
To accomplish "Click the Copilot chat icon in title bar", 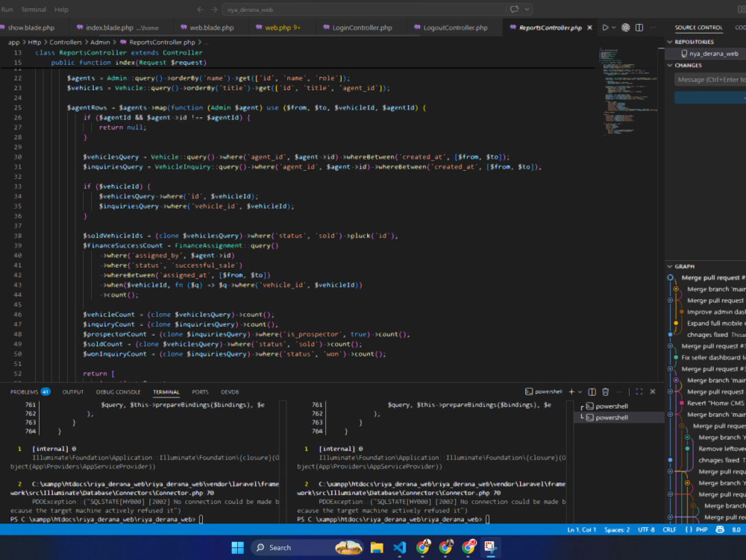I will point(514,9).
